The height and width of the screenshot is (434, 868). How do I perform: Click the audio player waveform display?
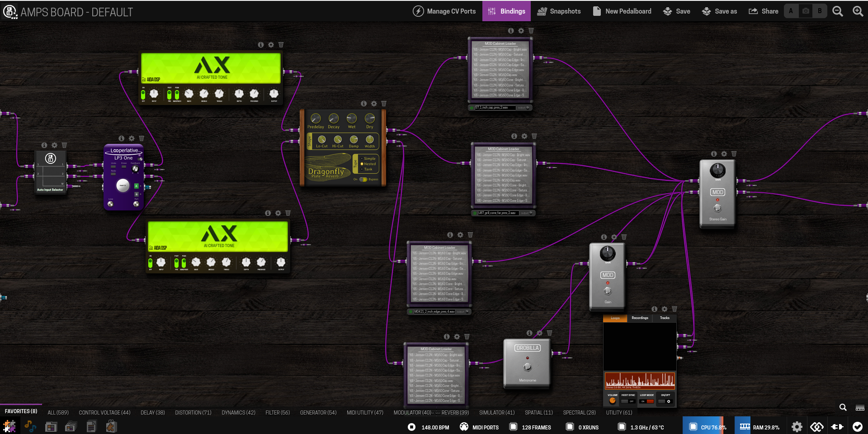640,381
